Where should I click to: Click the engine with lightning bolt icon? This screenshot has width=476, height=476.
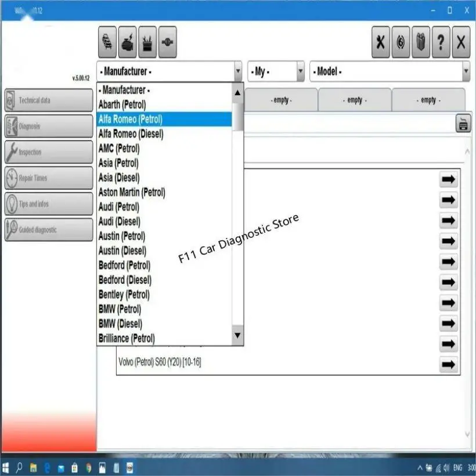127,42
